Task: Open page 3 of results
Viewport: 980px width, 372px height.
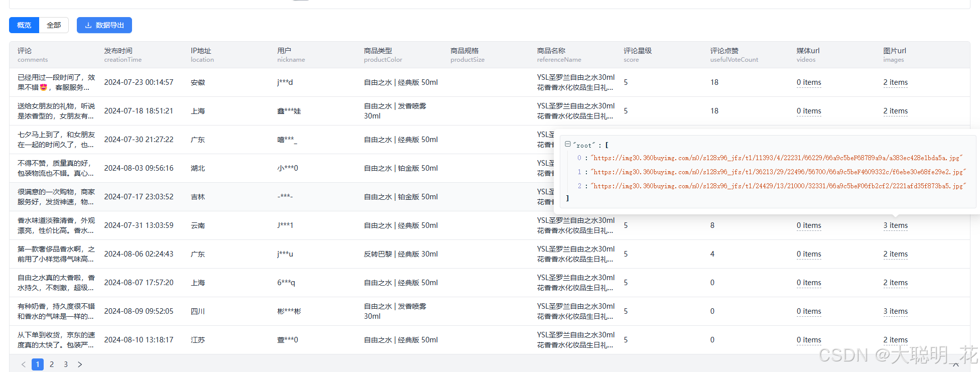Action: pos(66,364)
